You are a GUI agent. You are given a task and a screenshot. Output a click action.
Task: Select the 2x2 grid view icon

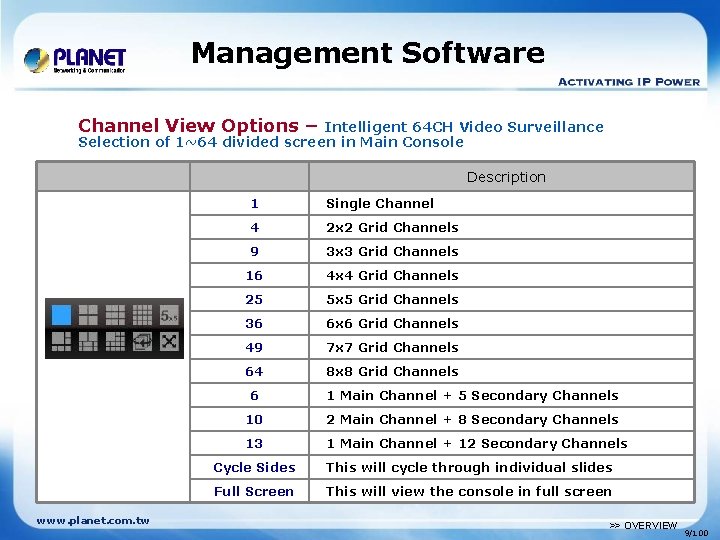coord(88,315)
